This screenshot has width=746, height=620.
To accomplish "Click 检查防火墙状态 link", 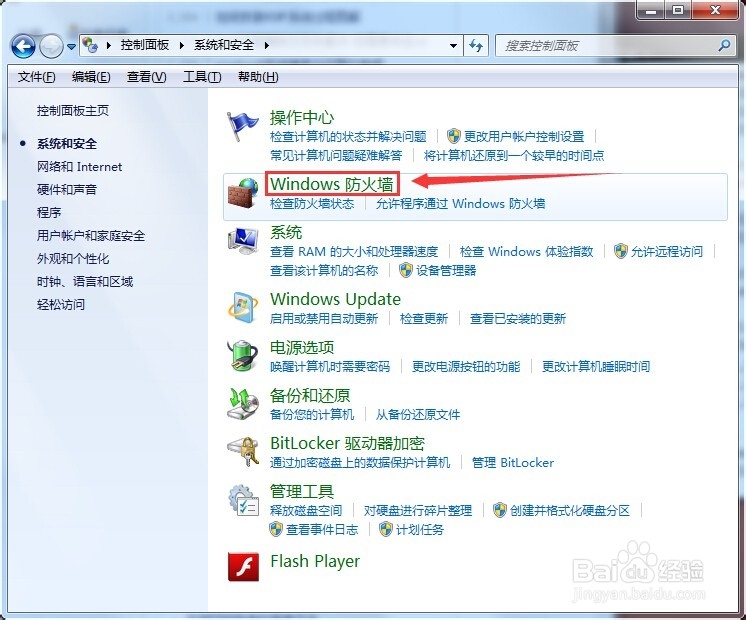I will tap(312, 204).
